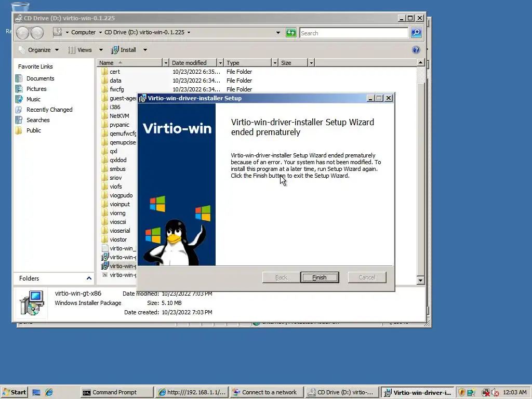Screen dimensions: 532x399
Task: Select the pvpanic folder
Action: coord(119,125)
